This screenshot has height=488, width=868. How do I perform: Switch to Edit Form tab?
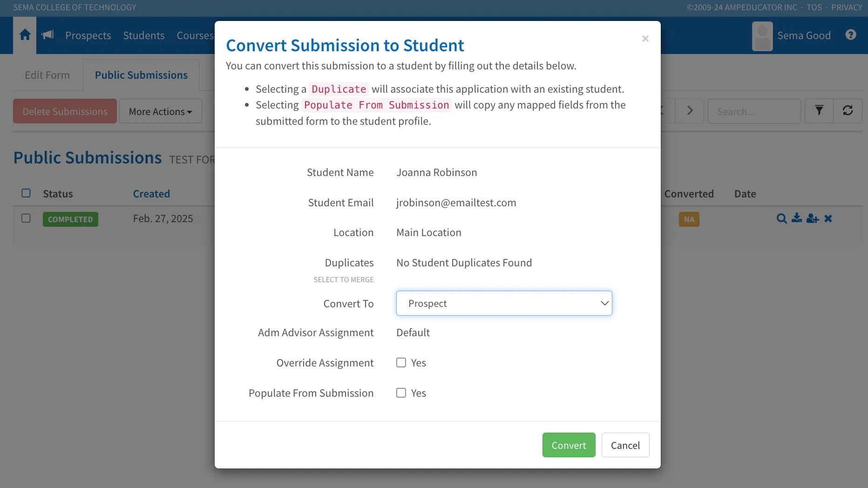47,75
